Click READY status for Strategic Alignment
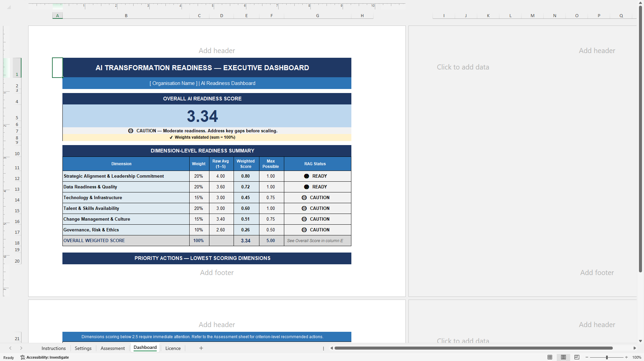644x361 pixels. 317,176
